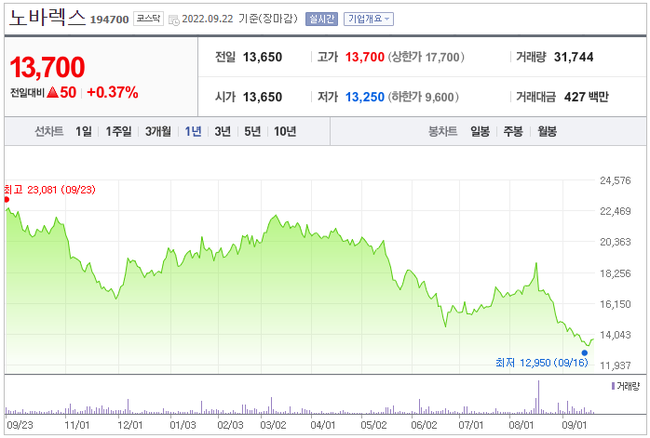Switch to 월봉 monthly candle chart
Viewport: 650px width, 438px height.
click(547, 131)
